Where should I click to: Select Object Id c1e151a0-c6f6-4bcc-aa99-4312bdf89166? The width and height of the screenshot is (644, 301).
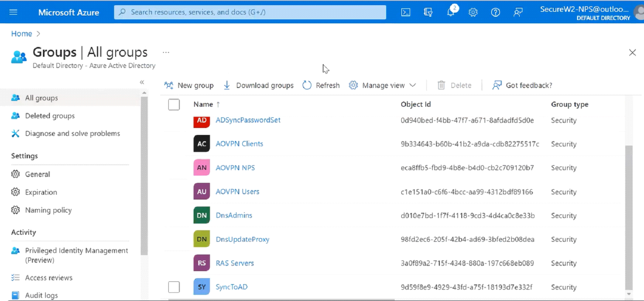point(467,192)
